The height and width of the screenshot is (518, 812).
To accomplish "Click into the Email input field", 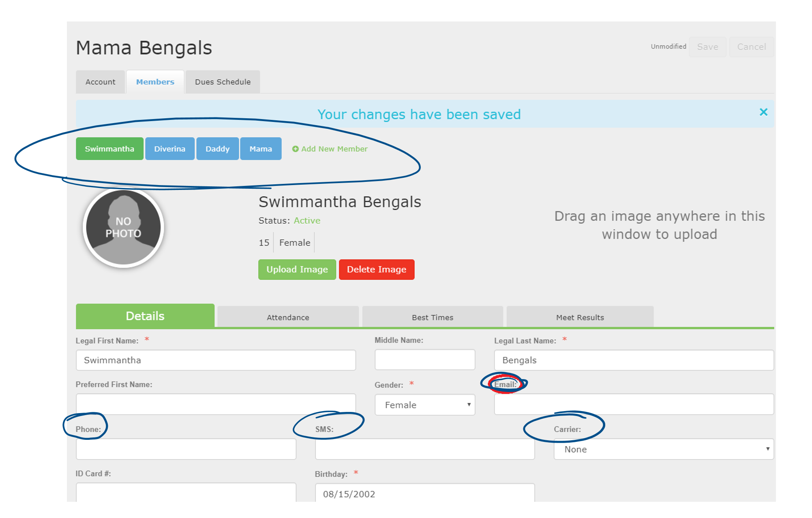I will 633,404.
